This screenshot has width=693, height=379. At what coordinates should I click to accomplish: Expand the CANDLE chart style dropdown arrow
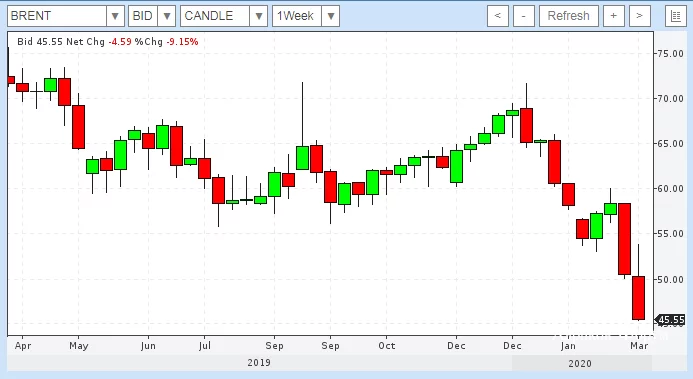click(x=259, y=16)
